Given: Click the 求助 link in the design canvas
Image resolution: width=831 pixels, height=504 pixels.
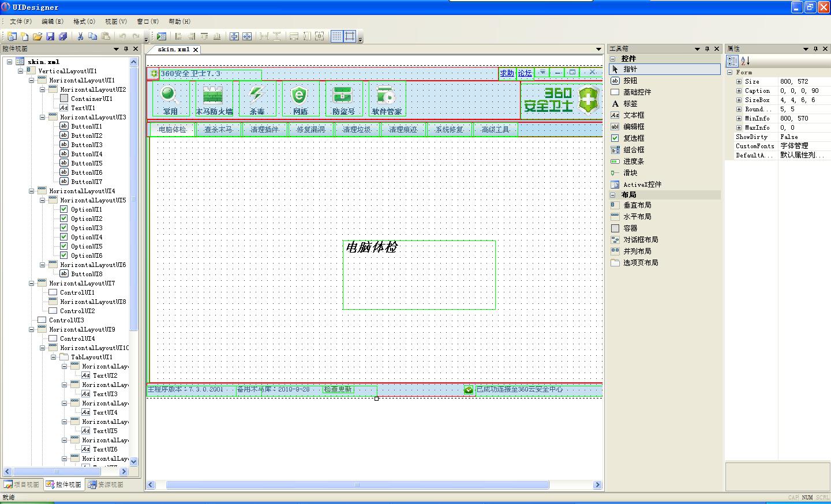Looking at the screenshot, I should (x=507, y=73).
